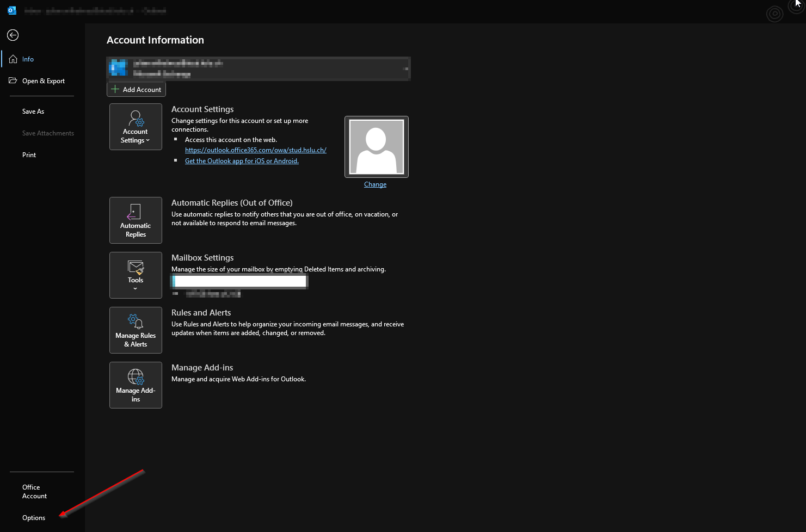Click the profile picture placeholder

(x=377, y=146)
